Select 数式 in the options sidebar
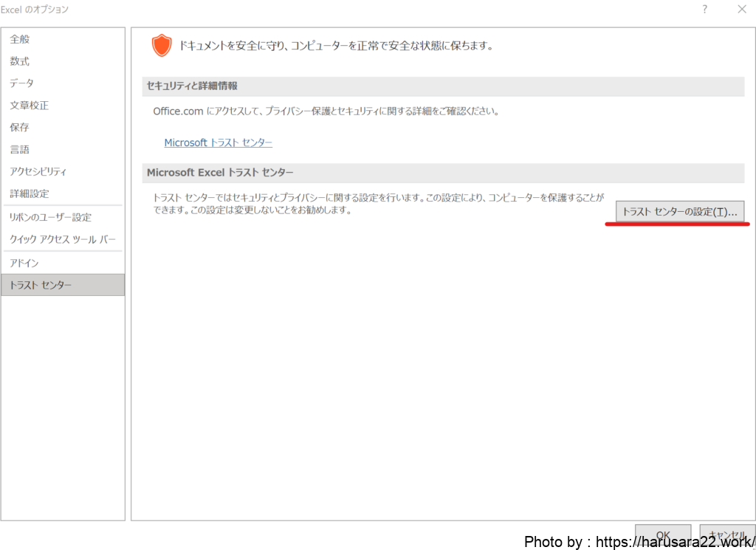 20,61
